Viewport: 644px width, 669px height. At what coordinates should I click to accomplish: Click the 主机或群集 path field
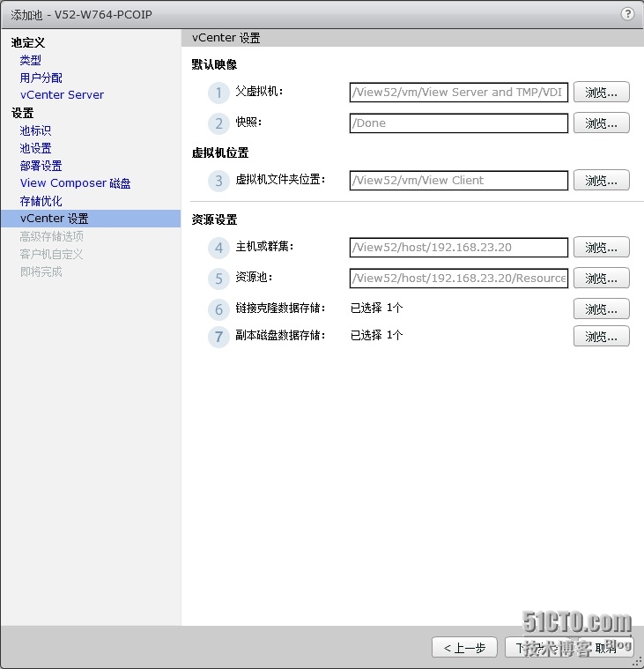click(459, 248)
